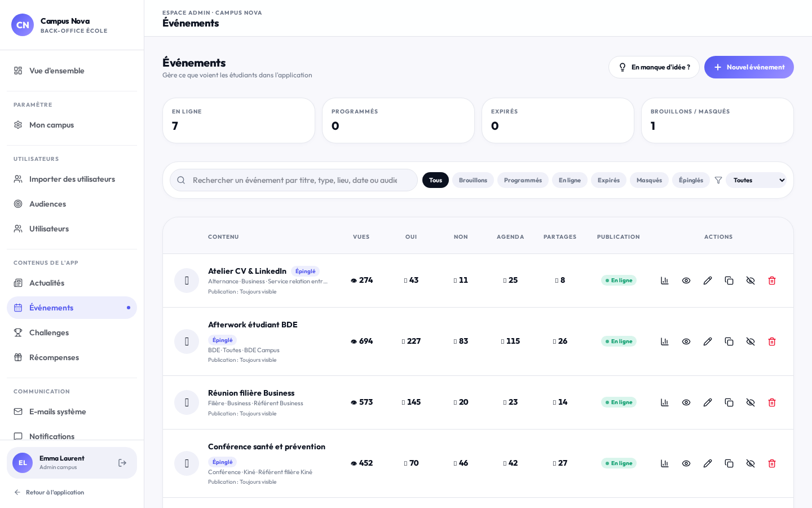Click the Campus Nova CN logo
Viewport: 812px width, 508px height.
[x=23, y=25]
